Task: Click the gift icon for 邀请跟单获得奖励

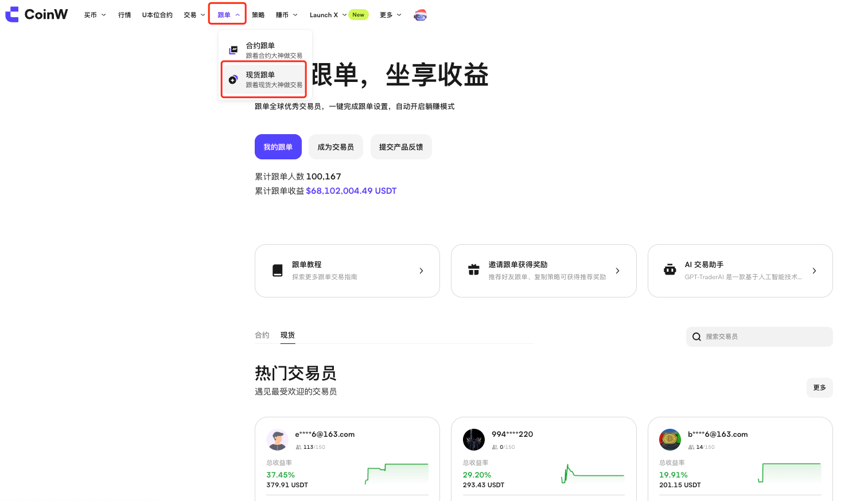Action: tap(474, 270)
